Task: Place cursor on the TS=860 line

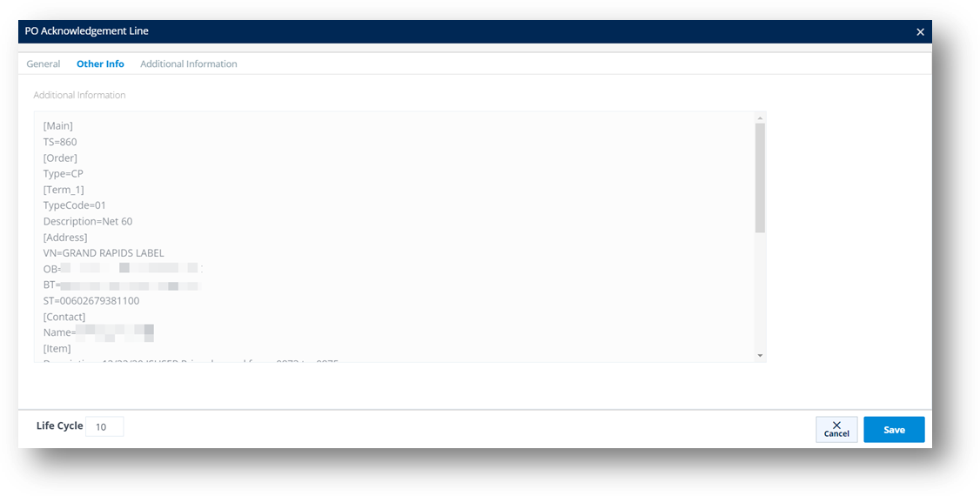Action: [x=60, y=142]
